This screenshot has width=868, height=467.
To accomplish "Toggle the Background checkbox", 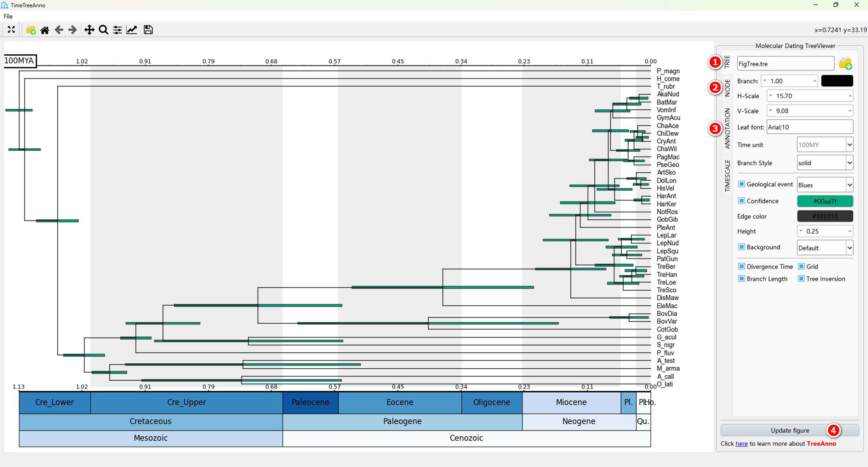I will pos(741,247).
